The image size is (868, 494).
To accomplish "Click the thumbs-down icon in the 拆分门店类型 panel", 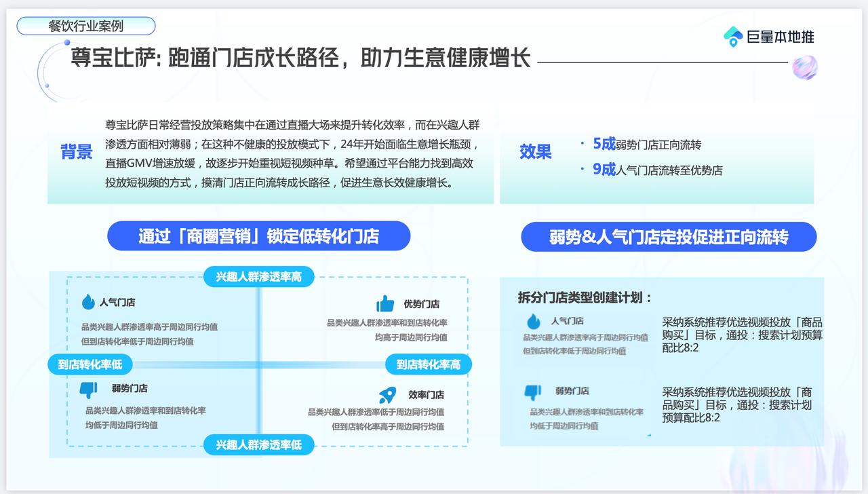I will [534, 392].
